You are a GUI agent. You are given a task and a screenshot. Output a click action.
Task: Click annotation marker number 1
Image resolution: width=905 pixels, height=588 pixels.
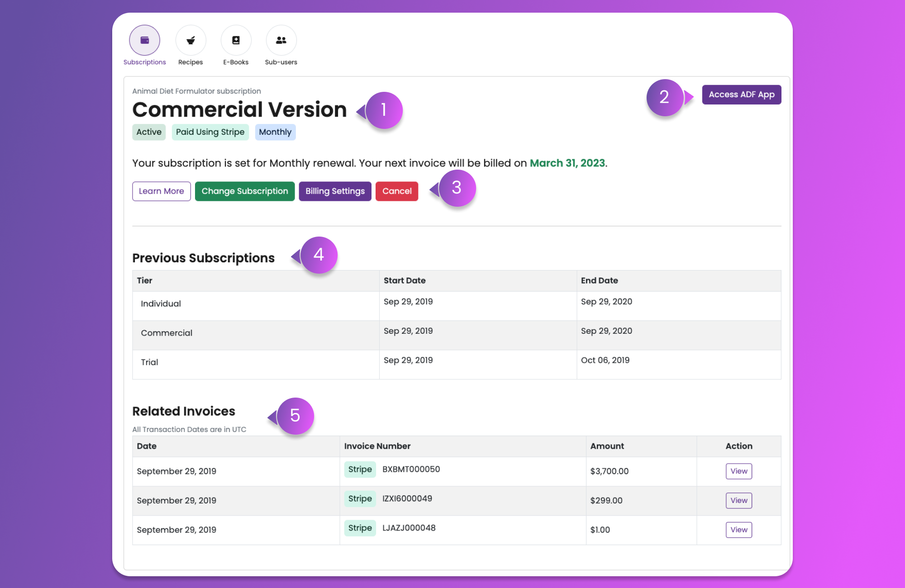pyautogui.click(x=384, y=110)
